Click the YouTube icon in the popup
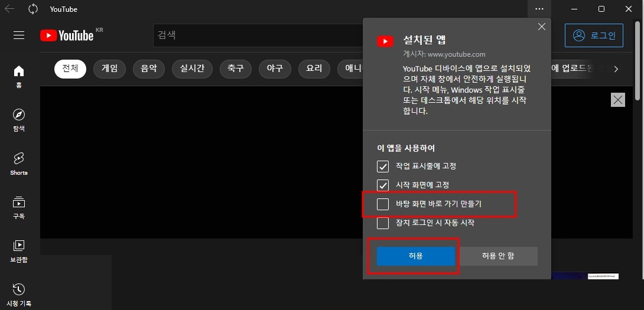644x310 pixels. [x=385, y=41]
